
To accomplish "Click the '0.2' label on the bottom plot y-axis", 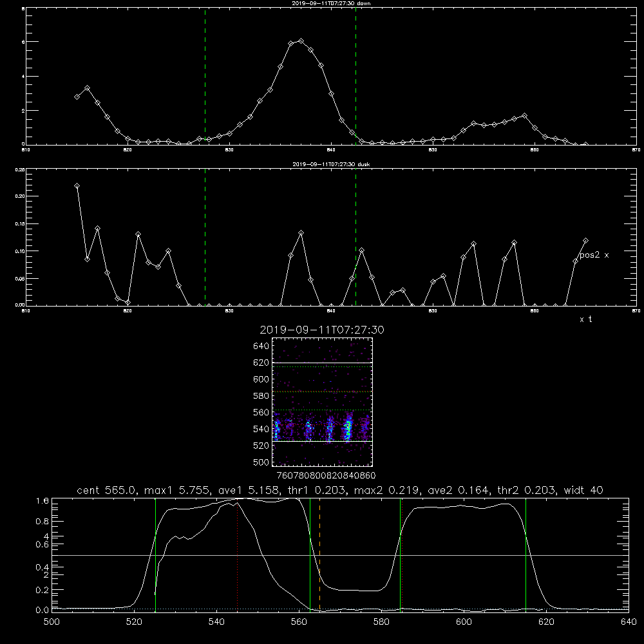I will [43, 590].
